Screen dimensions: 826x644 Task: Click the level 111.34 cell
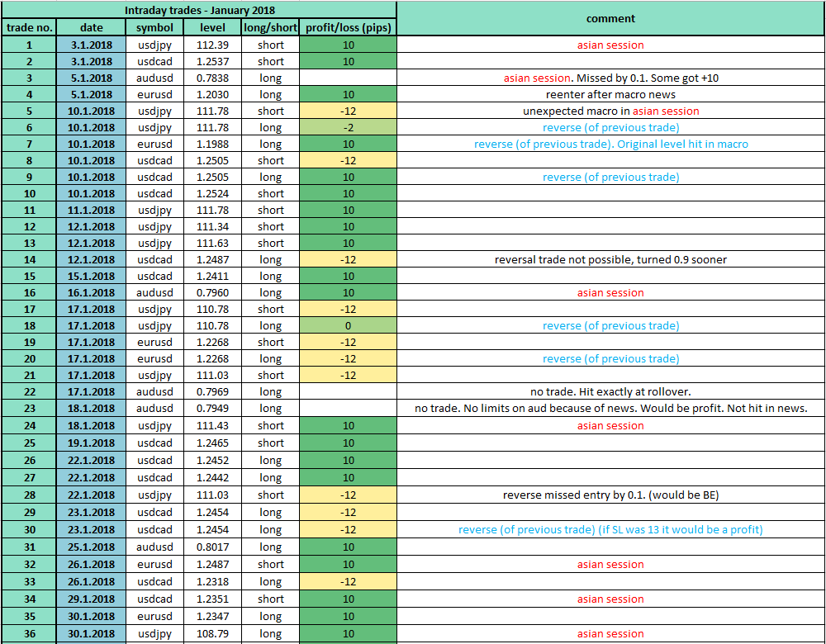(212, 226)
